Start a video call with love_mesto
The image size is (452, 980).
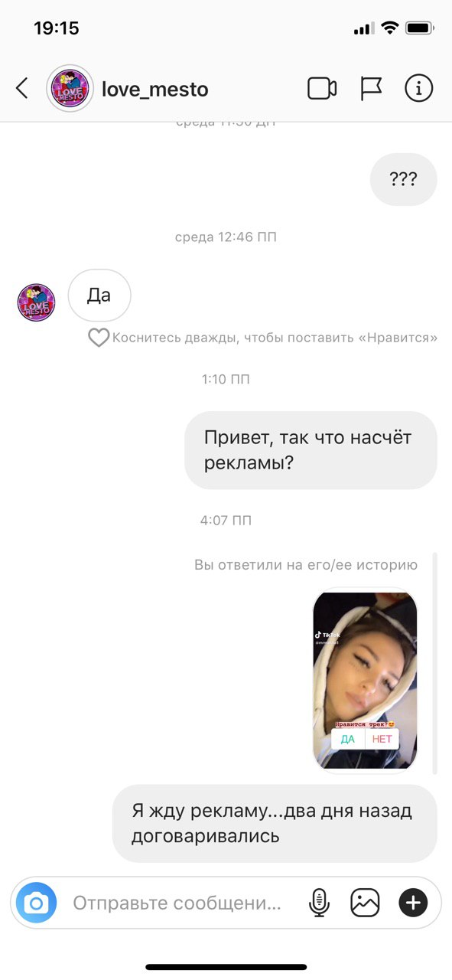[x=322, y=89]
